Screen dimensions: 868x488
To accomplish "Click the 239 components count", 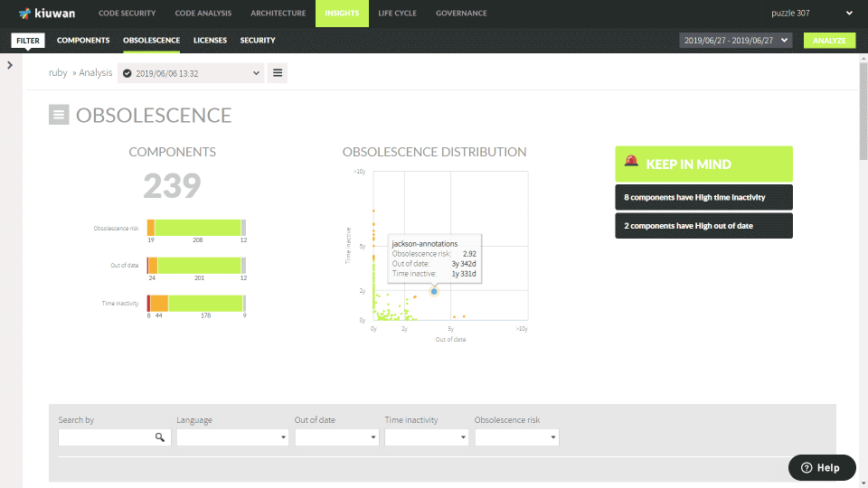I will click(172, 185).
